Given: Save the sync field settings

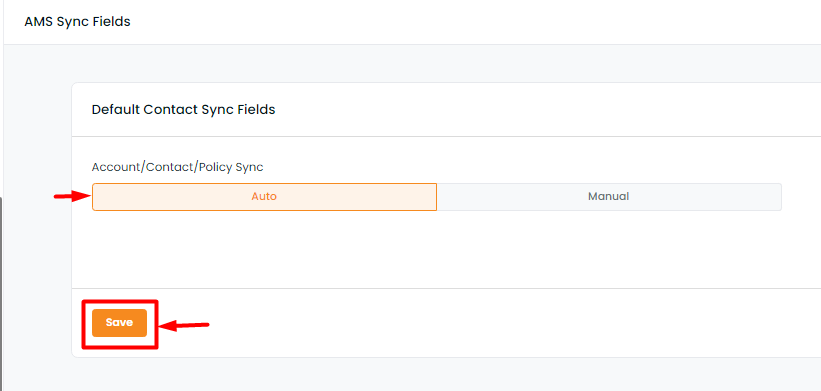Looking at the screenshot, I should (x=119, y=322).
